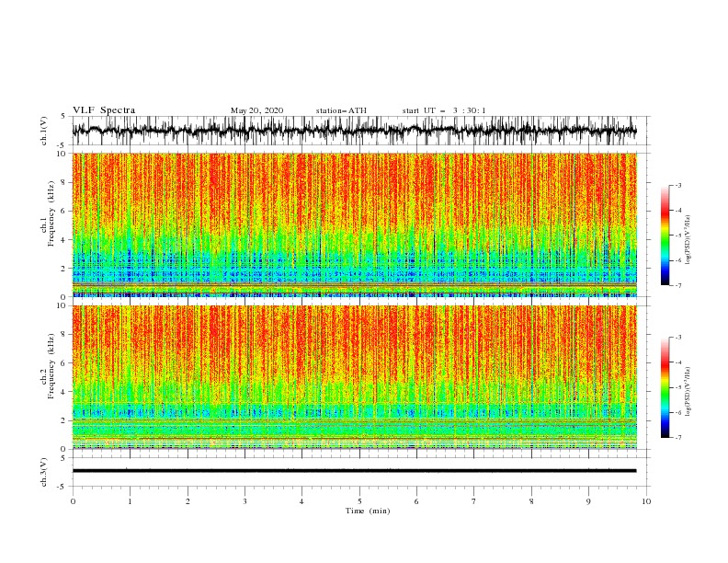Screen dimensions: 728x563
Task: Click the "7" minute tick on time axis
Action: click(x=473, y=501)
